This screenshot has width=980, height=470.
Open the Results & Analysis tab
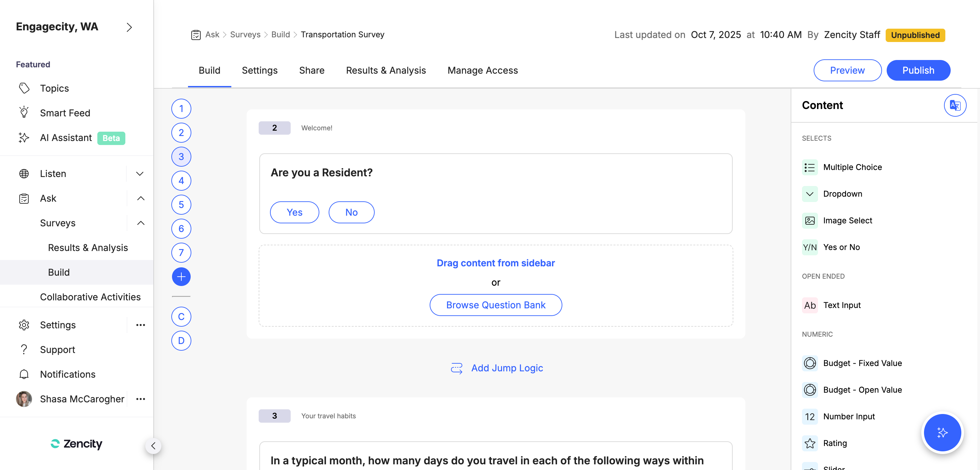click(386, 70)
